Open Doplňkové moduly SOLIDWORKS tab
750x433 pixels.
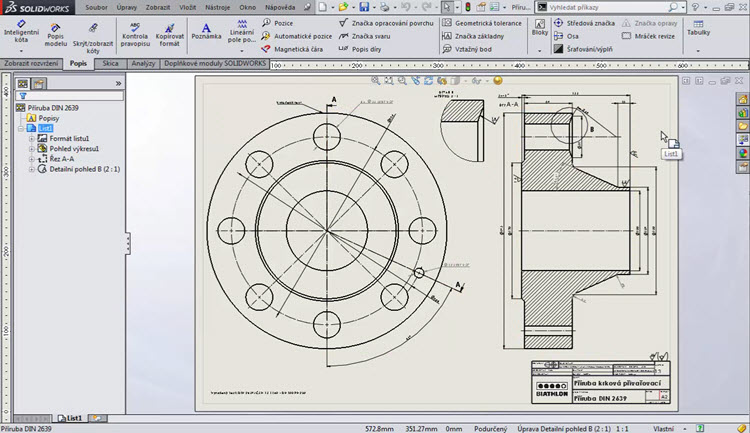point(215,63)
